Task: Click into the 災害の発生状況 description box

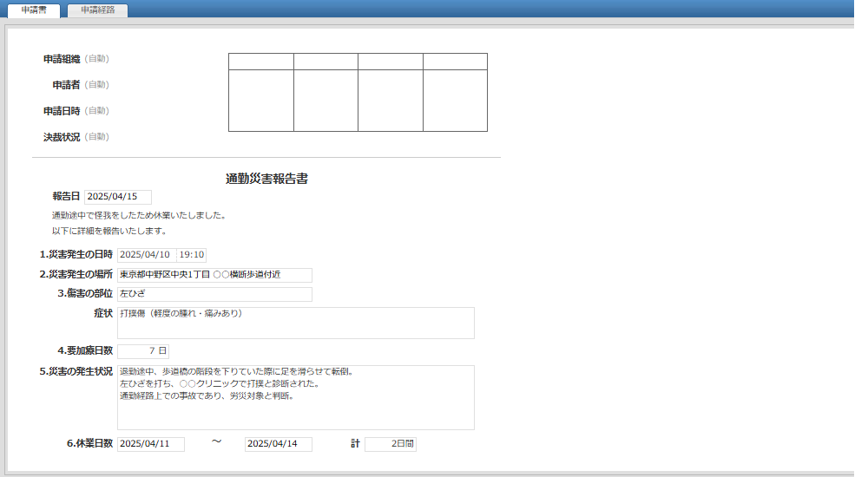Action: (x=295, y=397)
